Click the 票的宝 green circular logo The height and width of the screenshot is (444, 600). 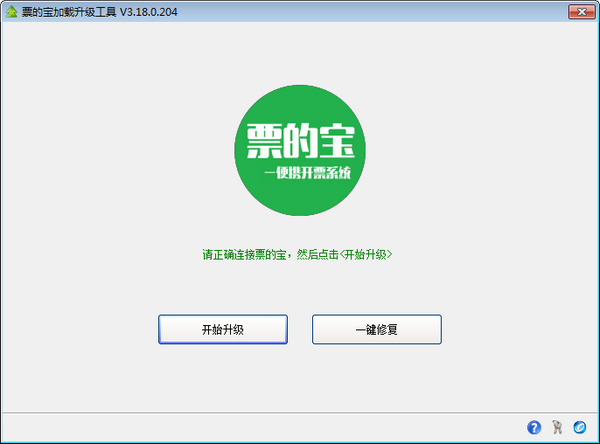[x=300, y=150]
